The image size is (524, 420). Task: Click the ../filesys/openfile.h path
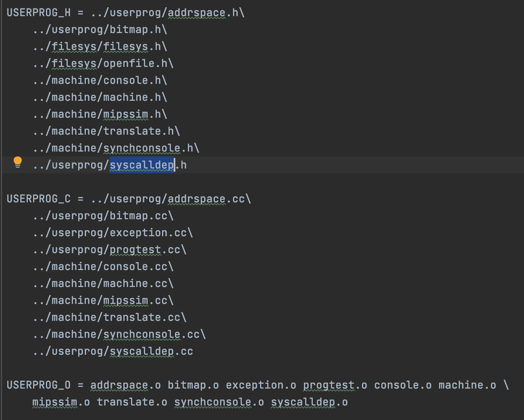click(x=103, y=64)
